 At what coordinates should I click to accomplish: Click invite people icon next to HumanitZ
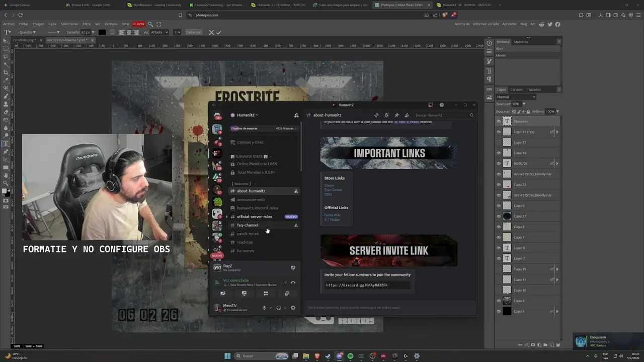[296, 115]
